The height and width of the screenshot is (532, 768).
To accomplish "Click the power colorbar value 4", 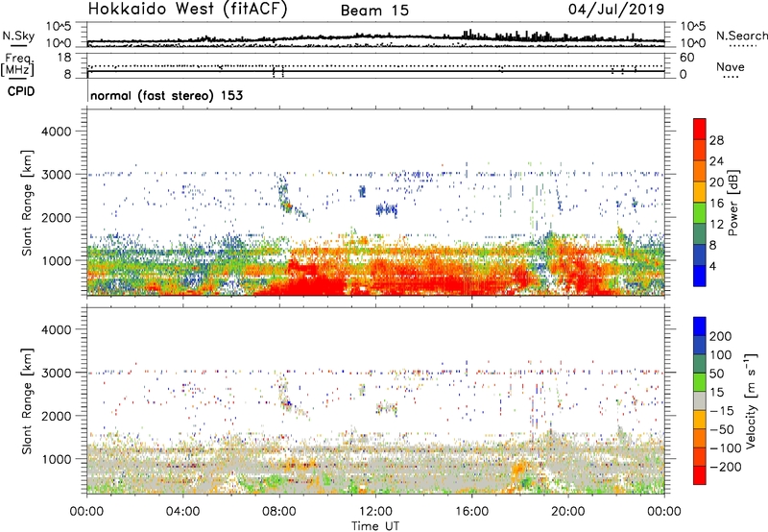I will [x=712, y=267].
